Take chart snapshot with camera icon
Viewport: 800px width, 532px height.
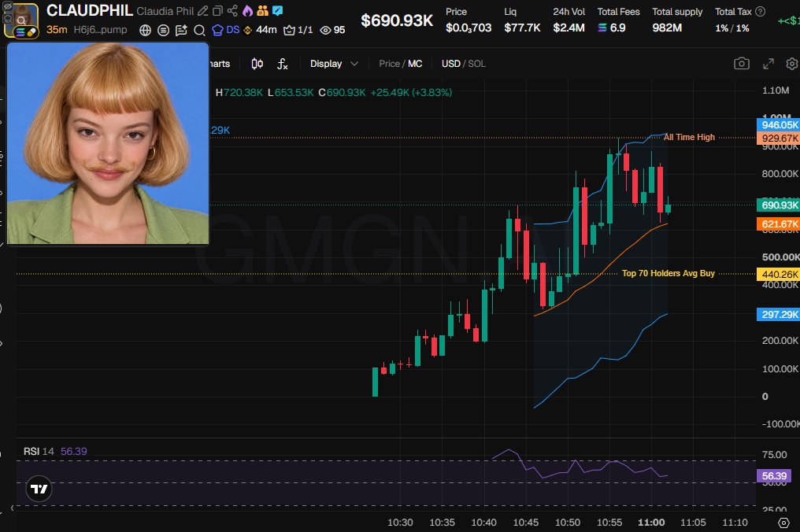coord(741,64)
